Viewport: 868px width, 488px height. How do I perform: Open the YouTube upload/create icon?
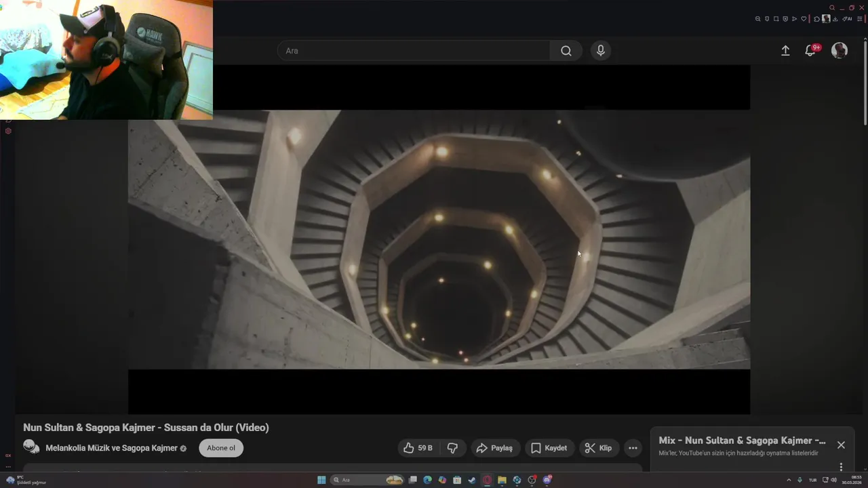pyautogui.click(x=785, y=51)
